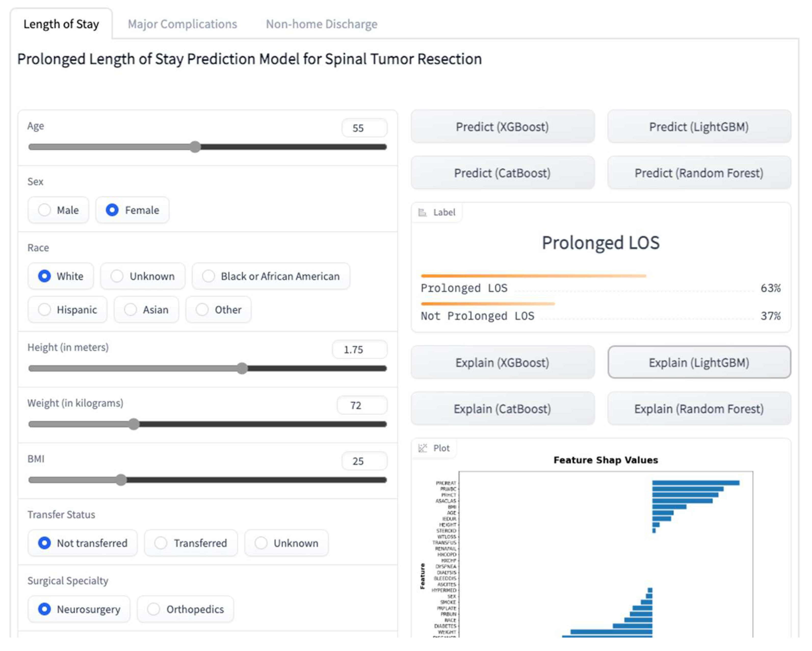The image size is (812, 651).
Task: Click the Age slider handle
Action: (195, 147)
